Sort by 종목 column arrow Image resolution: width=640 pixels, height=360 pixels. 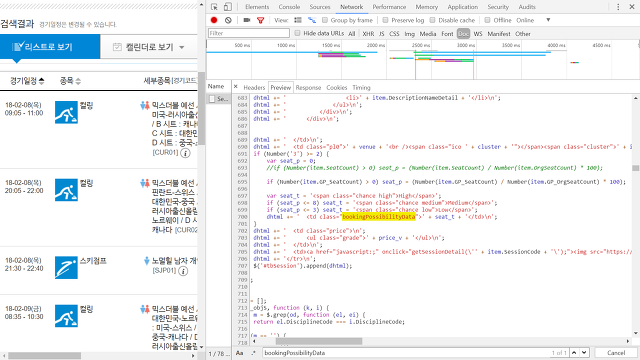78,81
